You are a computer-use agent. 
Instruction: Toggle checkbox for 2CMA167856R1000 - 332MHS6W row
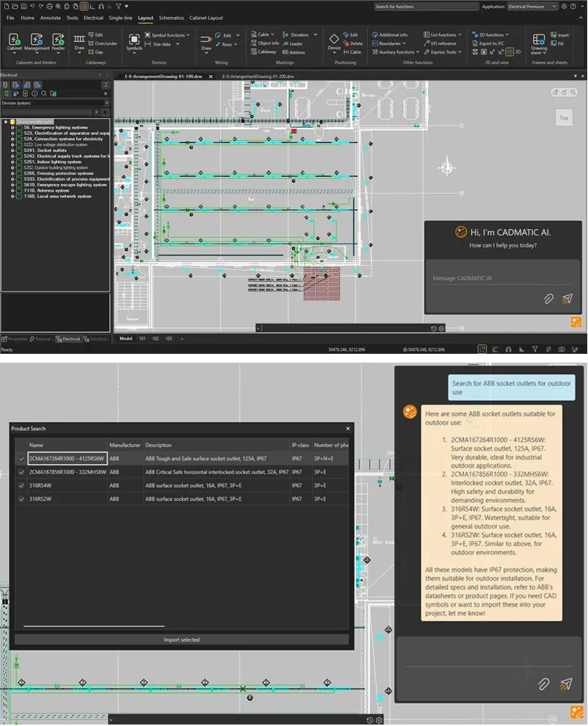click(21, 472)
